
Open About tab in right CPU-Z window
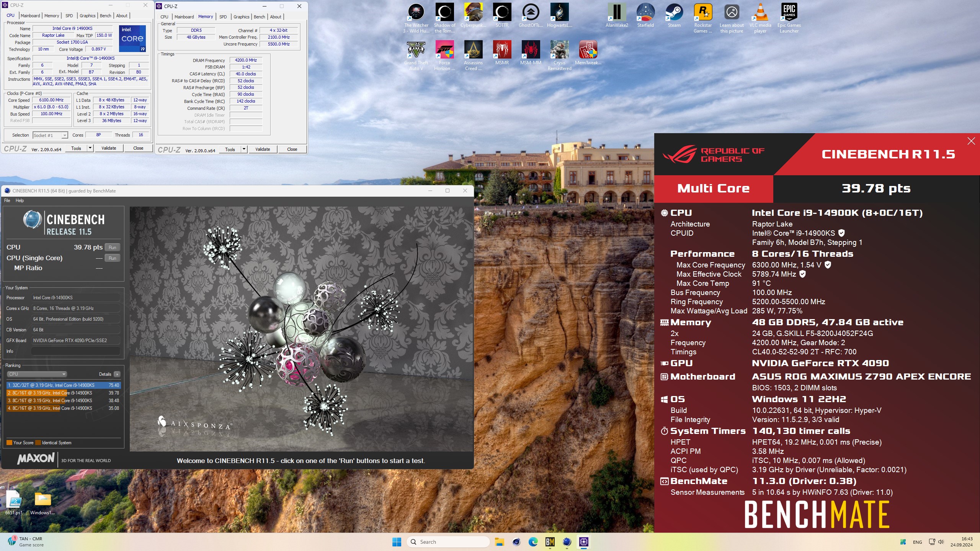click(x=276, y=17)
